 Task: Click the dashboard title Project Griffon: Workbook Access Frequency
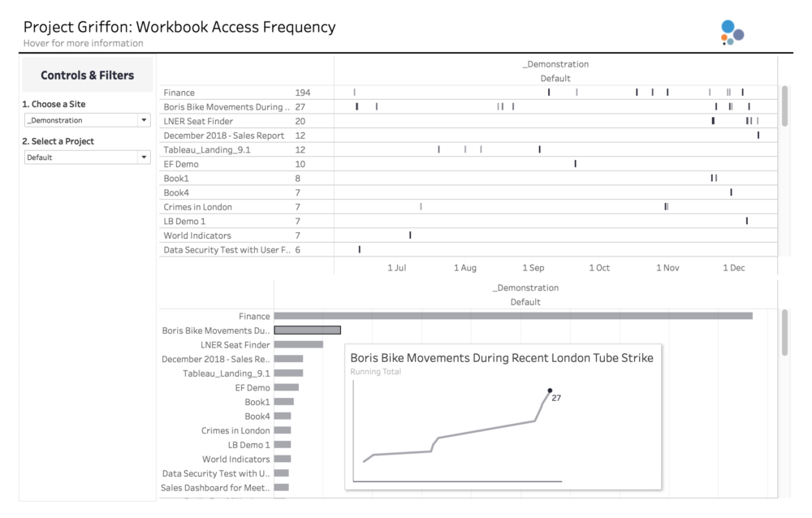coord(179,27)
